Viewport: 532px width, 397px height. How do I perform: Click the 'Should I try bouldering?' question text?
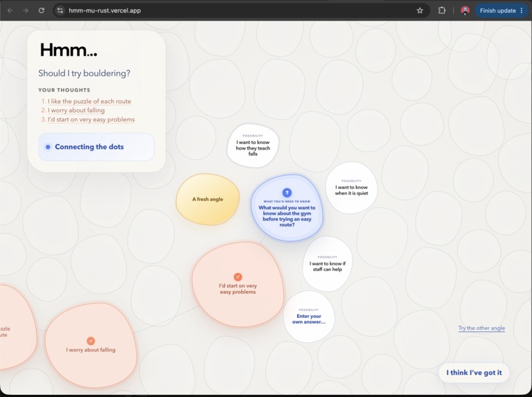click(84, 73)
